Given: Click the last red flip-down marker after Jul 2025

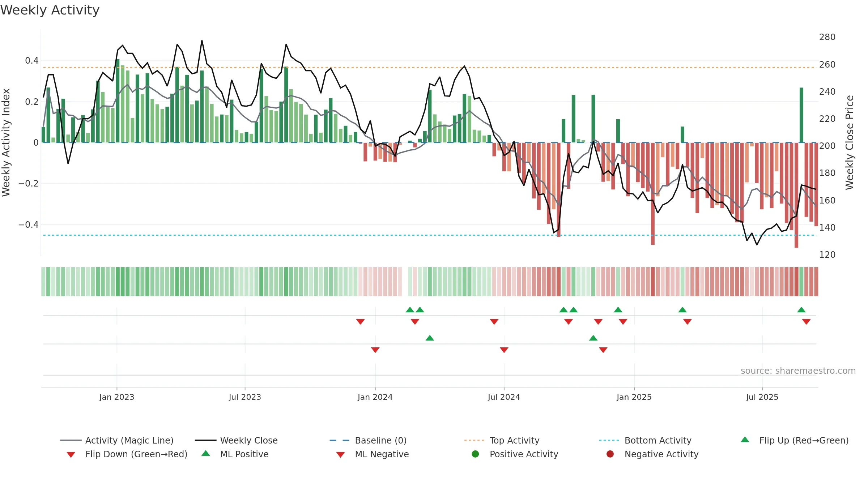Looking at the screenshot, I should pyautogui.click(x=806, y=322).
